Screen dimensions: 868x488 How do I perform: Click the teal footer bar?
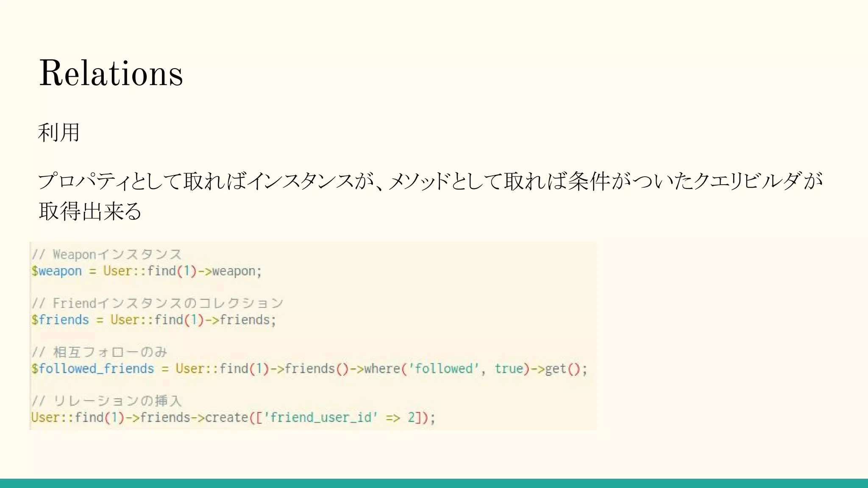[434, 483]
